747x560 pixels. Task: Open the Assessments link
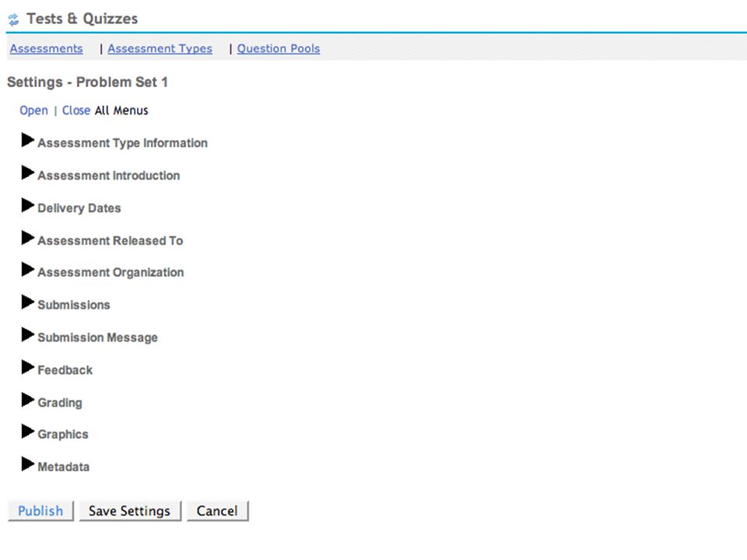46,48
